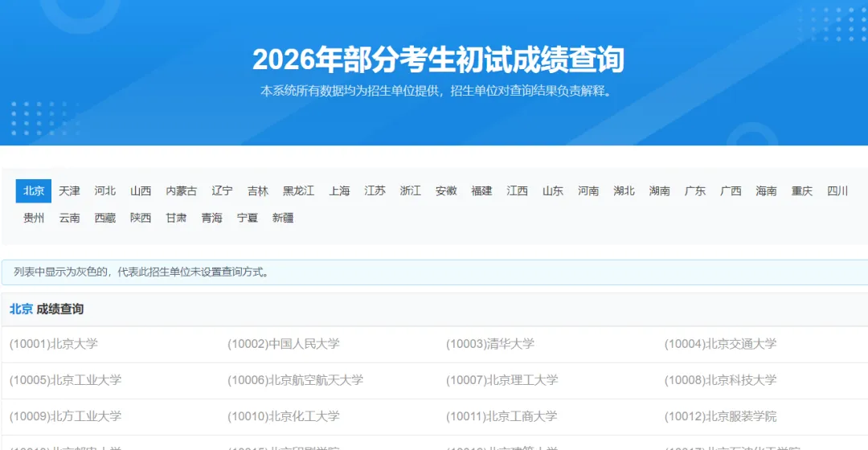Switch to the 宁夏 tab
This screenshot has width=868, height=450.
pyautogui.click(x=247, y=218)
